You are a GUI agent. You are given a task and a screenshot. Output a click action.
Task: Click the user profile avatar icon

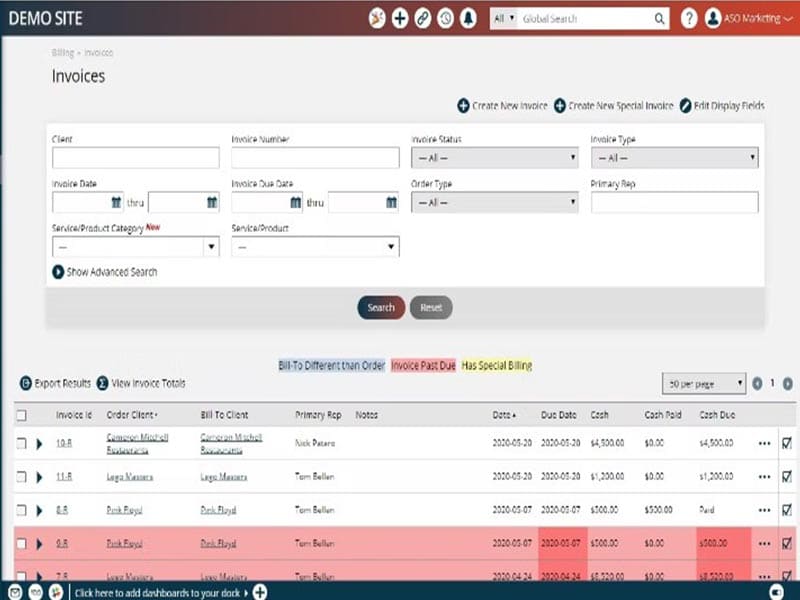(x=713, y=19)
